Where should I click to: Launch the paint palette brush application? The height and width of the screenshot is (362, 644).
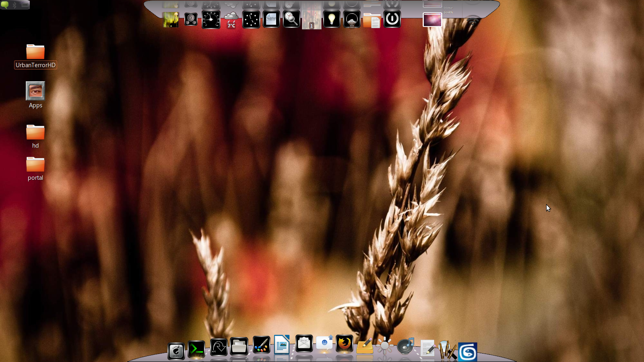(x=261, y=346)
